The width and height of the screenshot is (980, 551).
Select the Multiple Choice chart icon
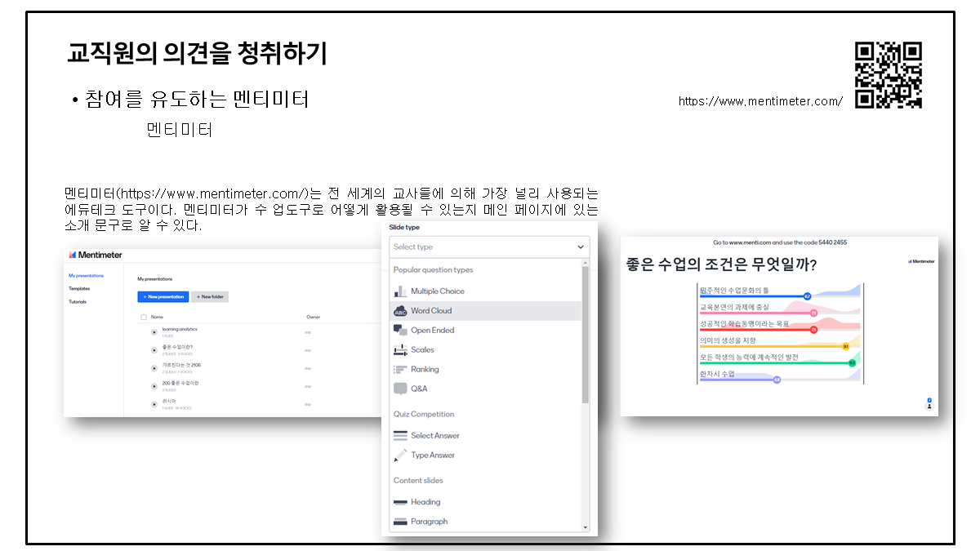[x=400, y=291]
